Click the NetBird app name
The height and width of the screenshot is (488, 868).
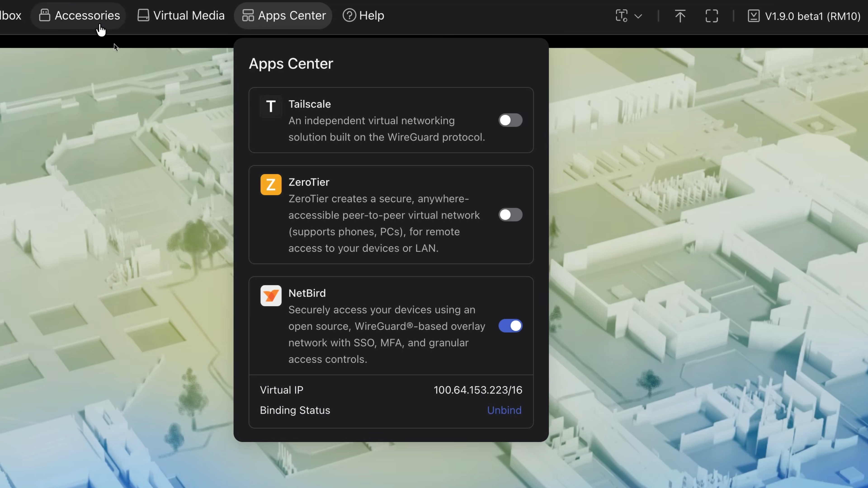click(307, 293)
